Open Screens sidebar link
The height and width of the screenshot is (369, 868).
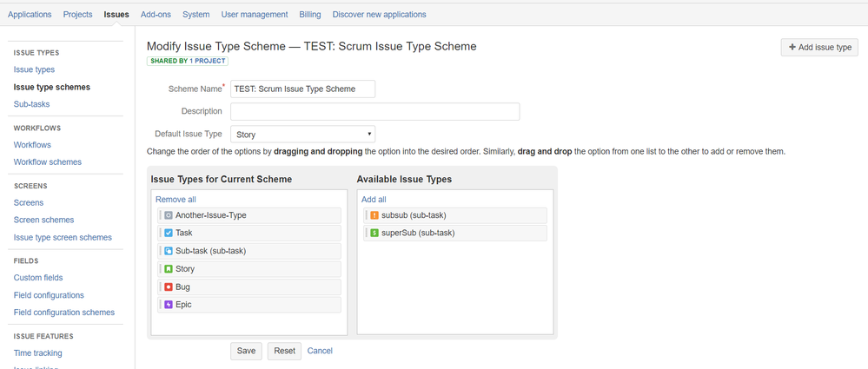click(29, 203)
